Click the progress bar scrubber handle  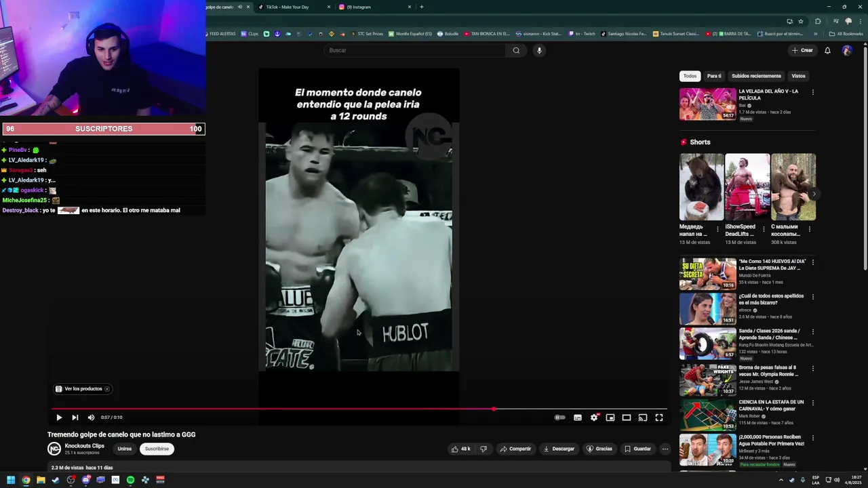pos(494,409)
